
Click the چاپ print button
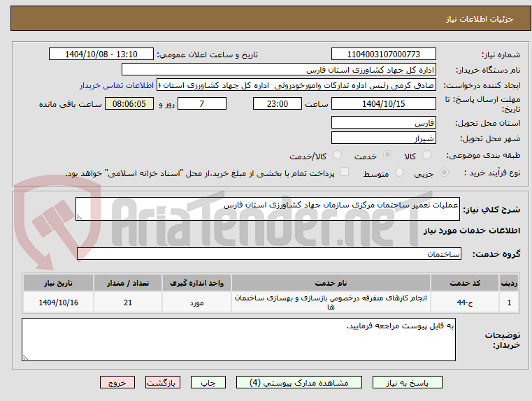tap(208, 382)
